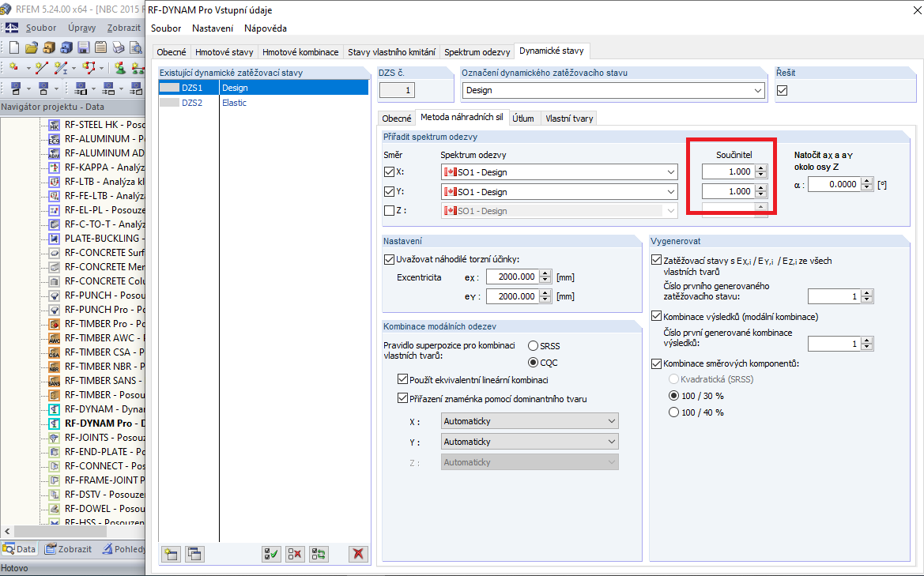Toggle the Y direction checkbox

389,191
